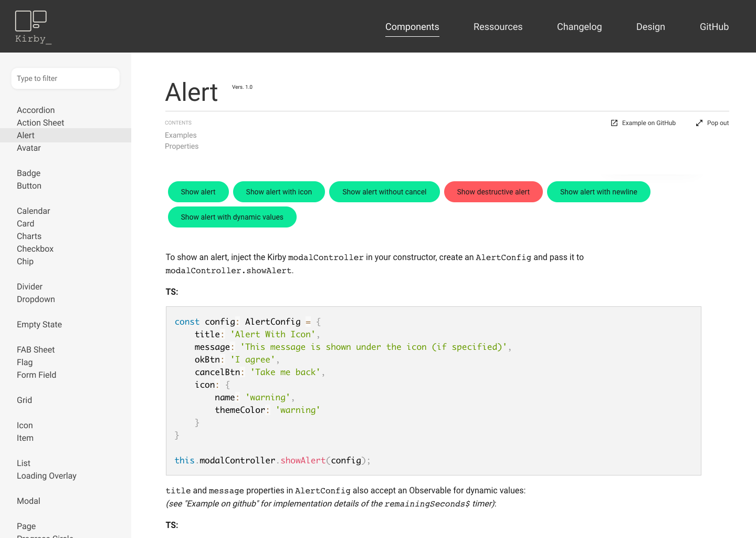Screen dimensions: 756x538
Task: Click Show alert with dynamic values
Action: coord(232,217)
